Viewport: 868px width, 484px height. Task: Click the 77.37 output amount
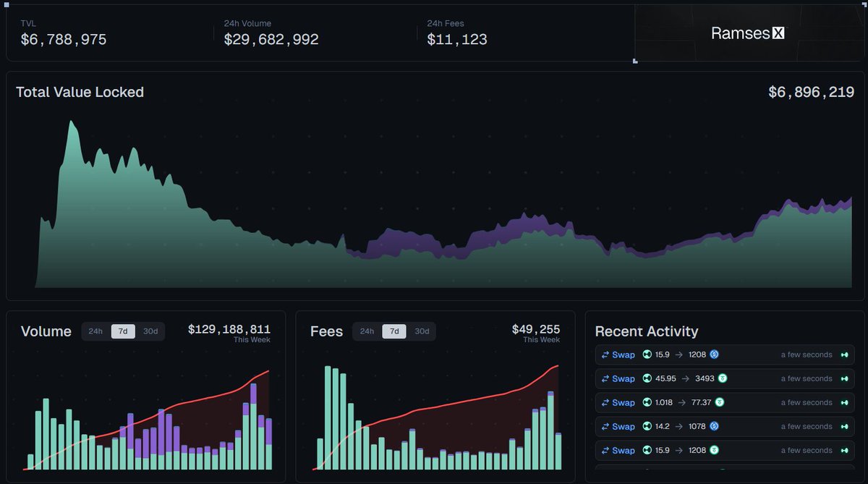(x=701, y=402)
